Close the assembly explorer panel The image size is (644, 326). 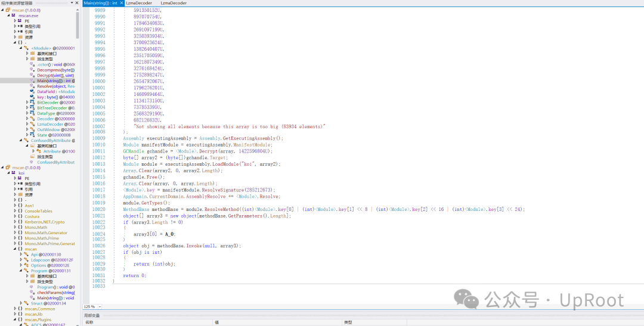tap(77, 3)
